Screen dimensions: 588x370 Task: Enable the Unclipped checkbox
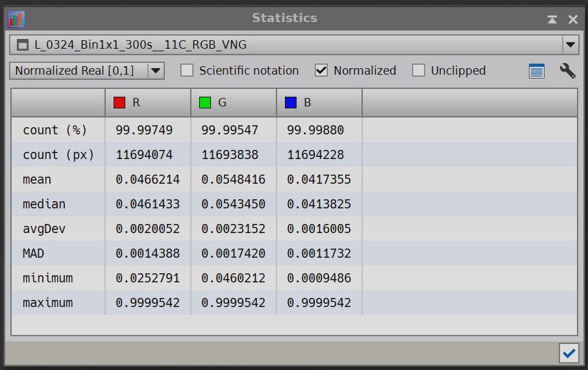(419, 70)
